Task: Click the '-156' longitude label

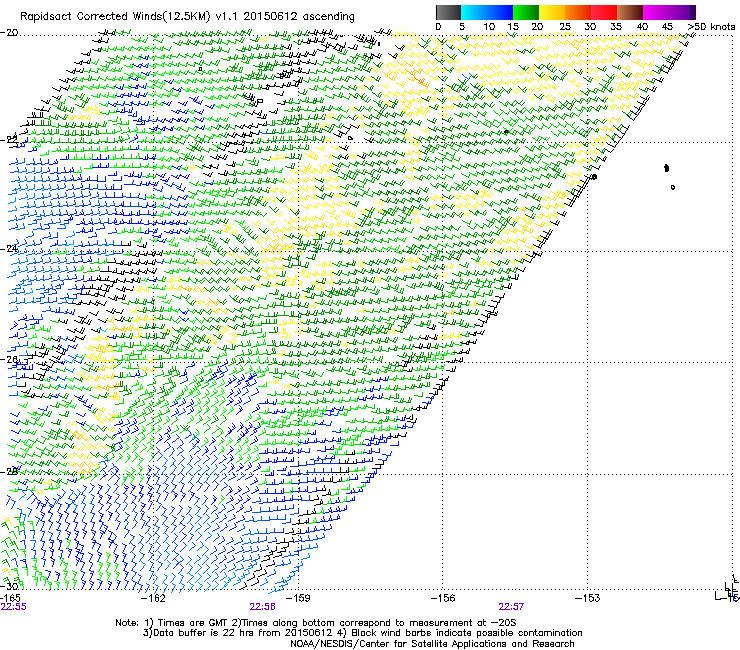Action: (x=443, y=598)
